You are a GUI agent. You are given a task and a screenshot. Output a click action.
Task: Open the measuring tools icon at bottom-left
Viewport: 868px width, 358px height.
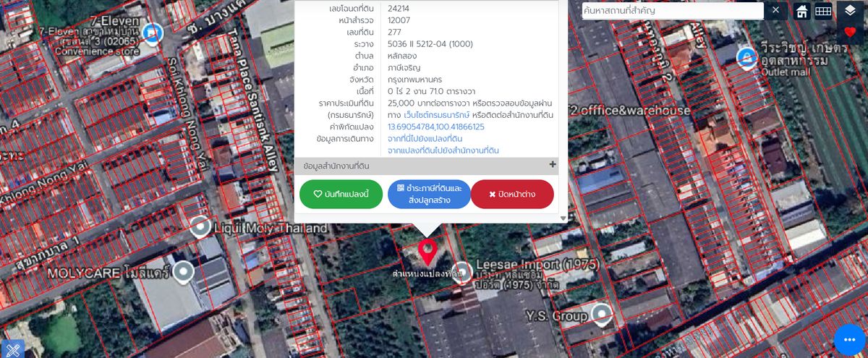pos(12,348)
